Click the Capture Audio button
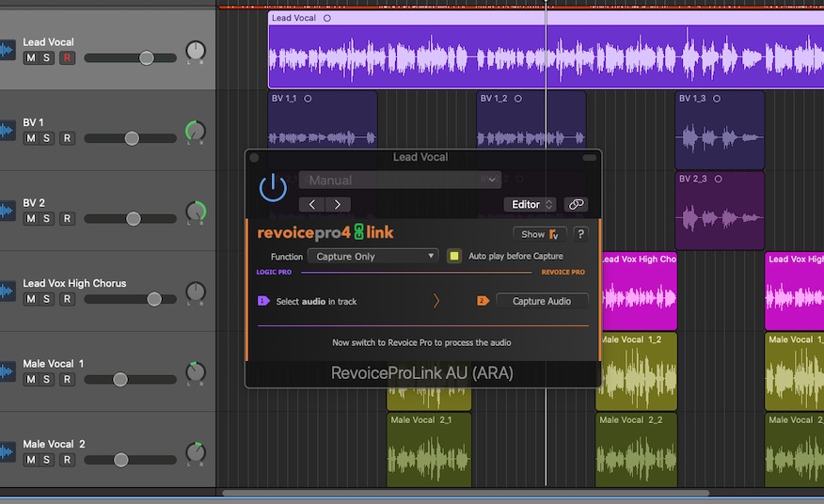This screenshot has width=824, height=504. point(542,301)
